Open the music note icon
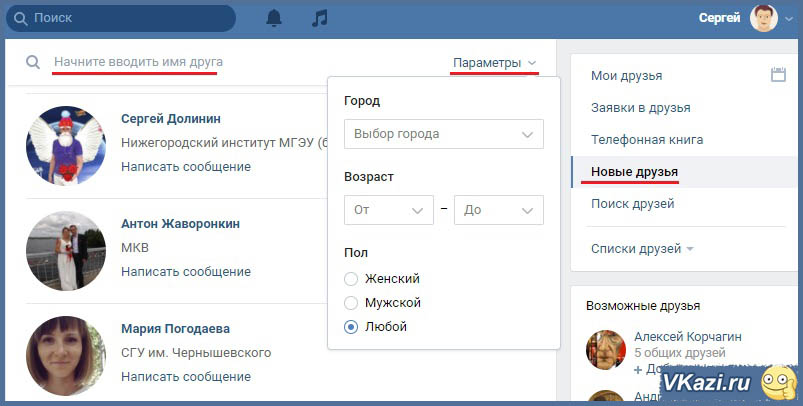The image size is (803, 406). [319, 19]
